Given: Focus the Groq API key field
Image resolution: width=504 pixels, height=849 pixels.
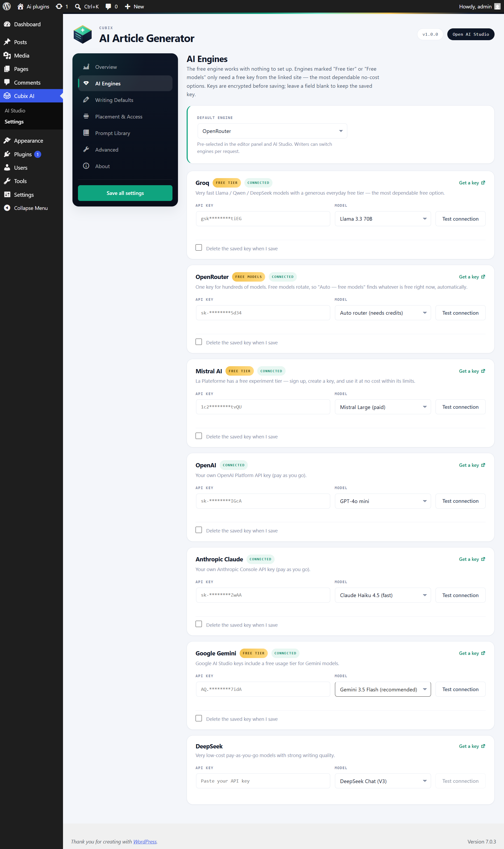Looking at the screenshot, I should 263,219.
